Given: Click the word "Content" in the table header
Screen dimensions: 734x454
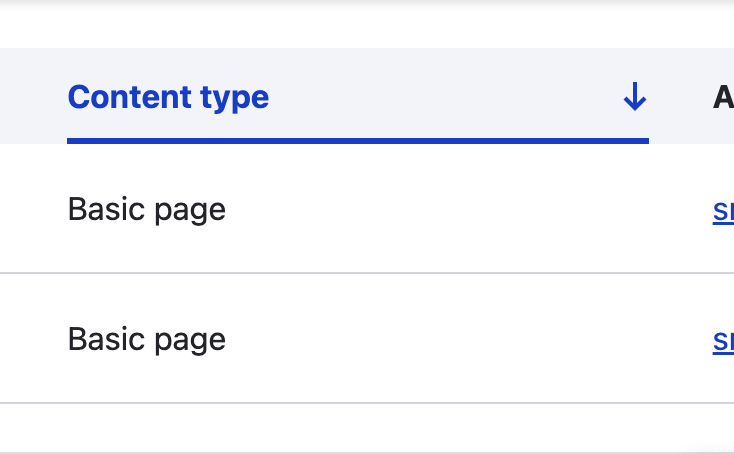Looking at the screenshot, I should (130, 97).
